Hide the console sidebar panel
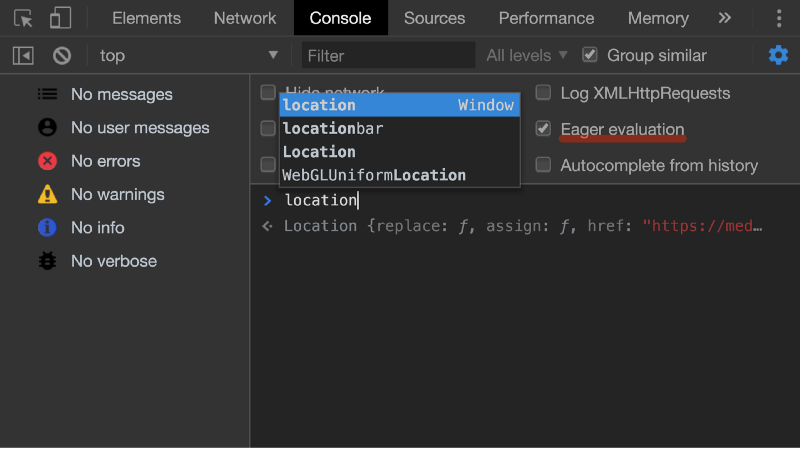The width and height of the screenshot is (800, 459). click(x=23, y=56)
